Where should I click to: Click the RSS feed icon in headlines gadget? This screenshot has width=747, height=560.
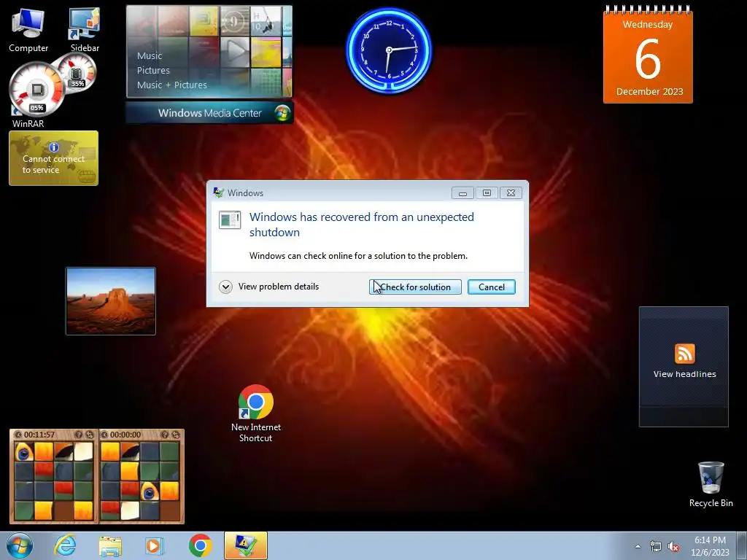684,354
